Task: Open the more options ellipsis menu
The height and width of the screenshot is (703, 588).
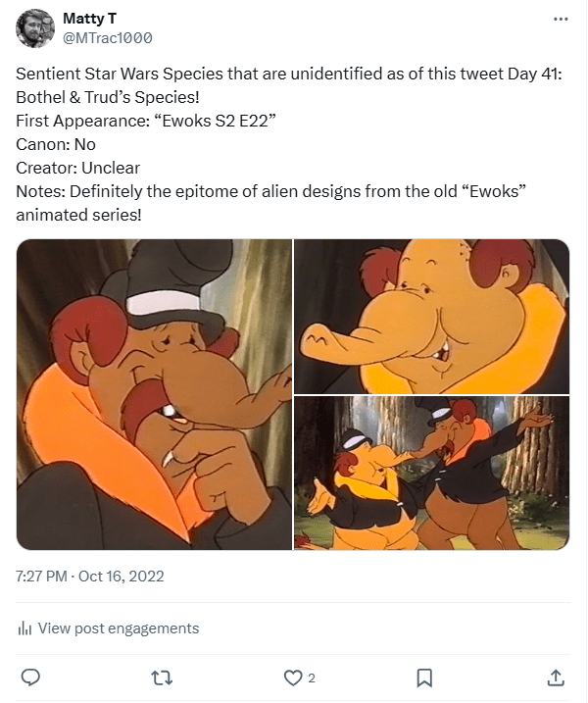Action: tap(560, 19)
